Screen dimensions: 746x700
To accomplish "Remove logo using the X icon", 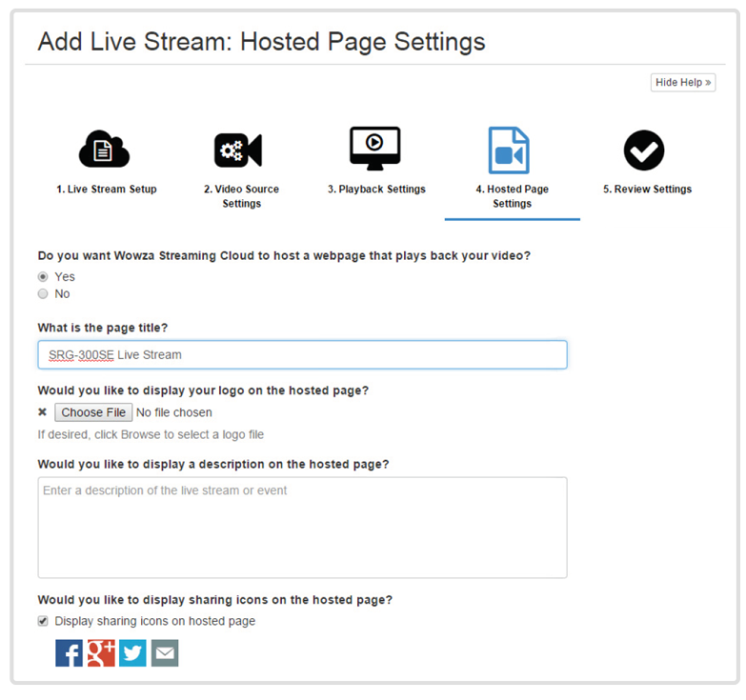I will (x=42, y=412).
